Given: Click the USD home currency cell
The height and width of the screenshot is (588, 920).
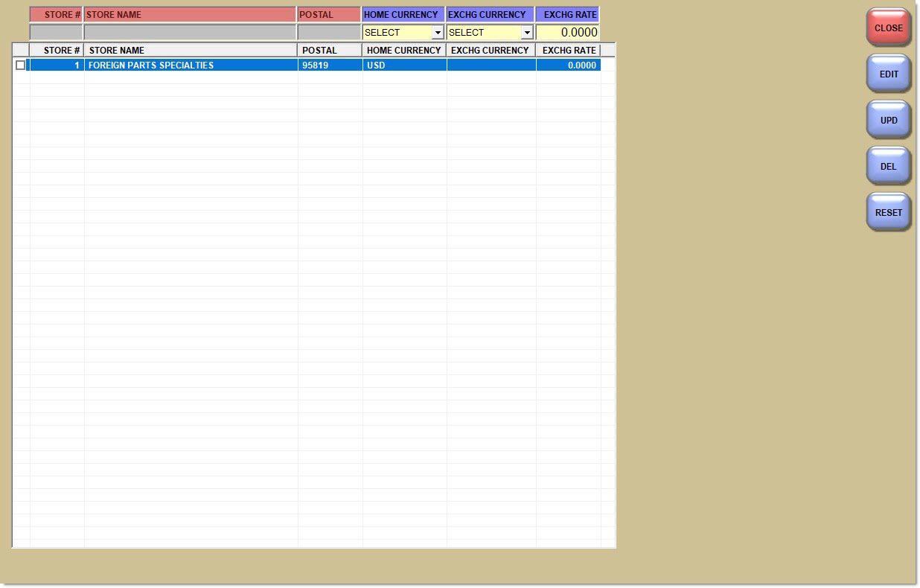Looking at the screenshot, I should tap(403, 65).
